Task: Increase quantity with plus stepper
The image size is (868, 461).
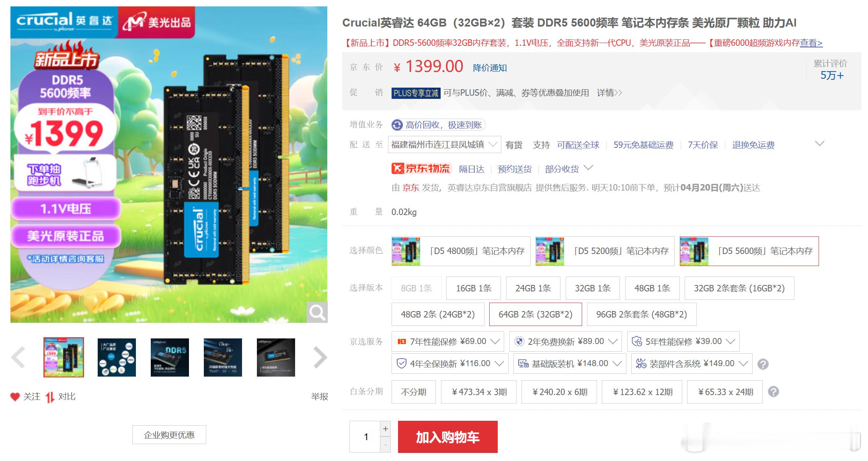Action: click(385, 429)
